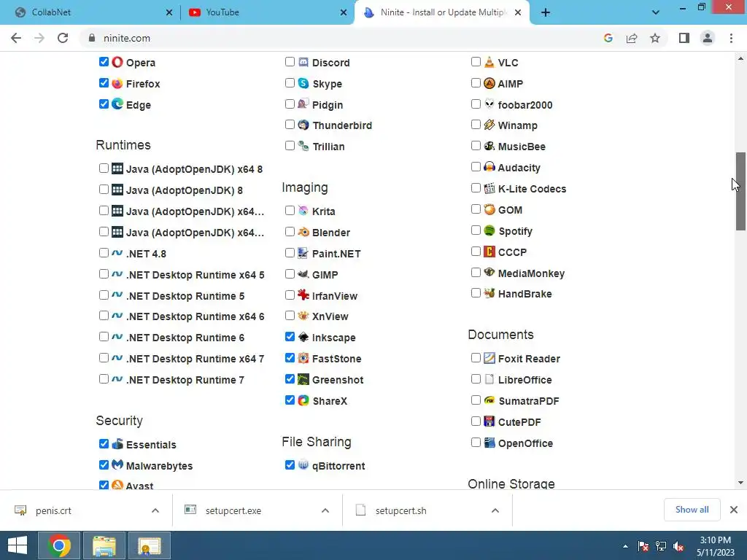Check the LibreOffice checkbox
Screen dimensions: 747x560
476,379
